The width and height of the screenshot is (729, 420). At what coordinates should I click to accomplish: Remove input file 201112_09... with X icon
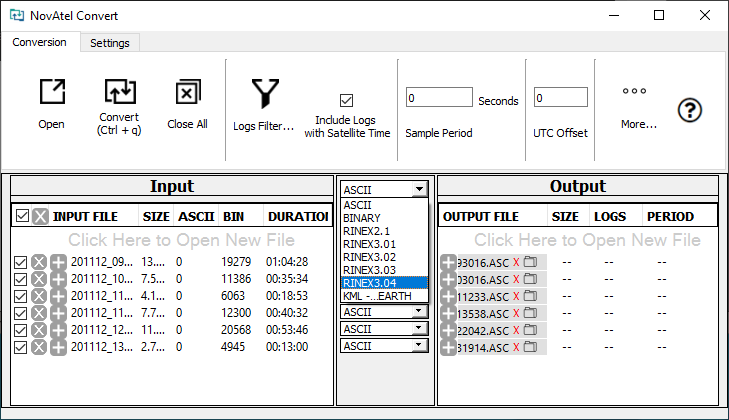pos(39,262)
